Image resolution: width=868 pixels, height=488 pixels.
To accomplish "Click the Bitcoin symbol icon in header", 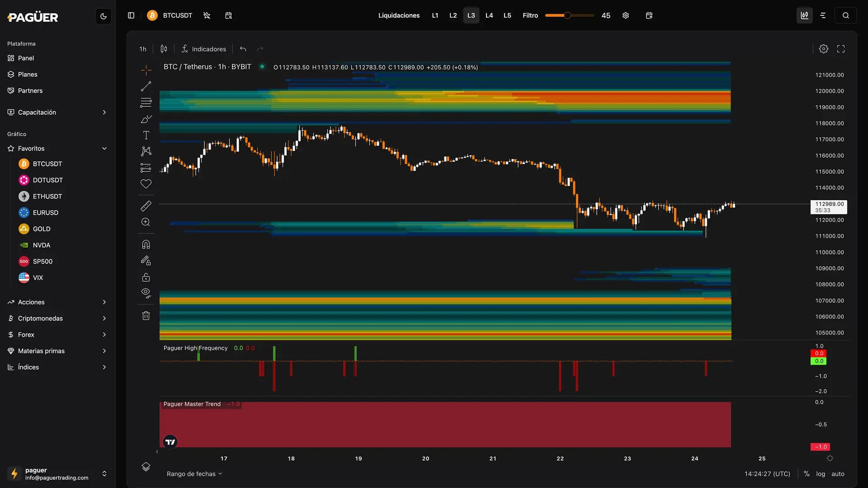I will pyautogui.click(x=152, y=15).
